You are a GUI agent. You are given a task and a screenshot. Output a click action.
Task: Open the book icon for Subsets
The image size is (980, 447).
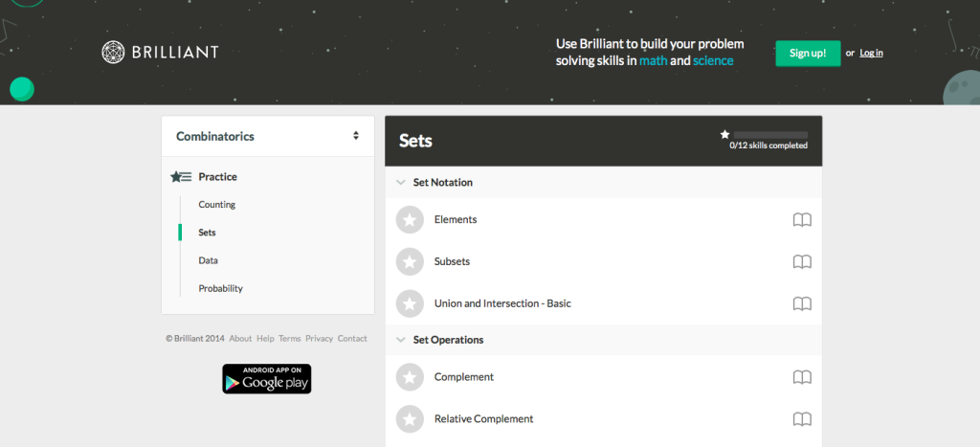(x=802, y=262)
